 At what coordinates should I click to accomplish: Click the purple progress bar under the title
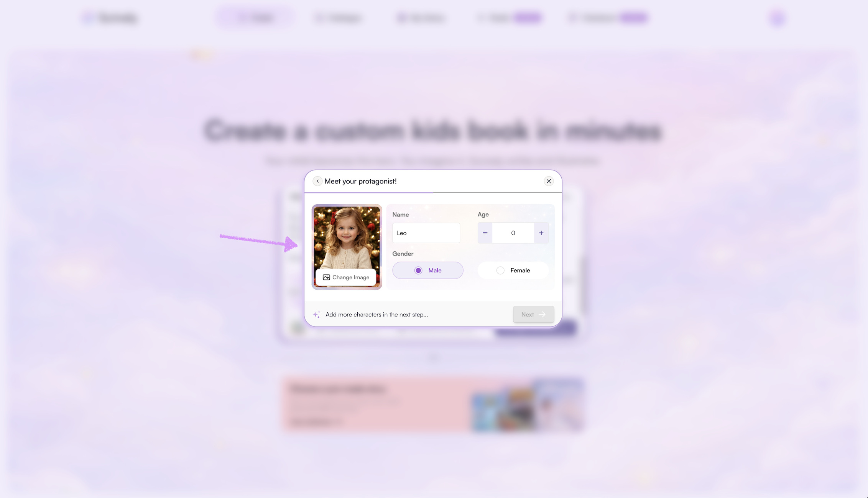[369, 193]
